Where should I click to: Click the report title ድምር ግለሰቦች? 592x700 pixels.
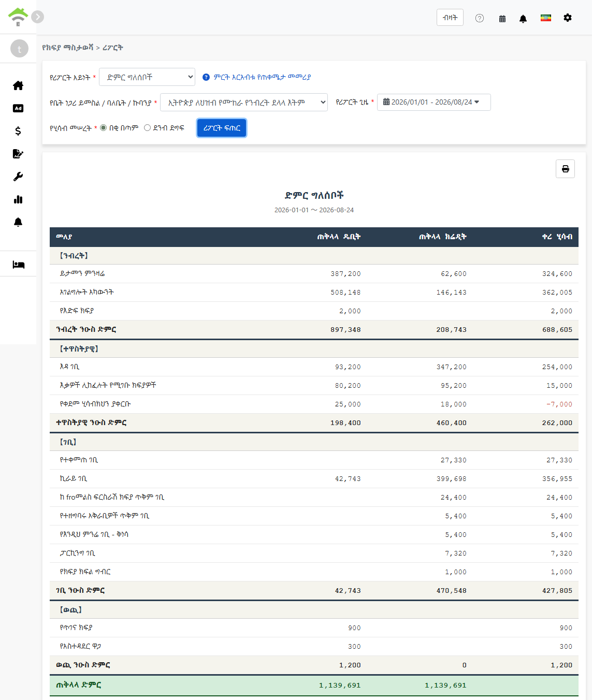coord(314,195)
